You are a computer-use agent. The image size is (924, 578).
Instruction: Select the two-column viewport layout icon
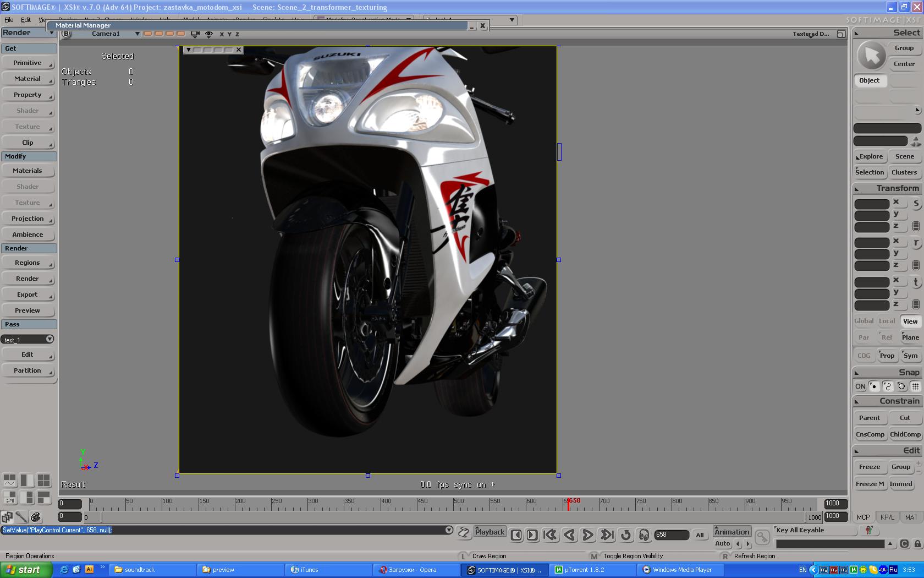point(26,480)
